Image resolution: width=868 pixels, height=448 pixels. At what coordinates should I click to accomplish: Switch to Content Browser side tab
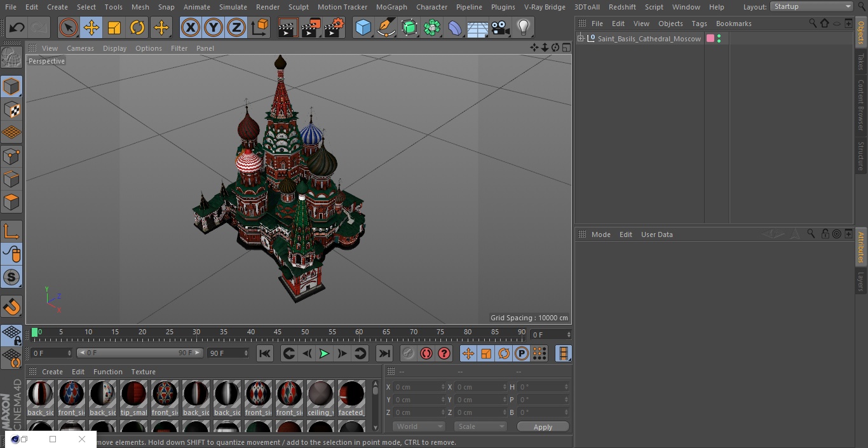pos(861,104)
